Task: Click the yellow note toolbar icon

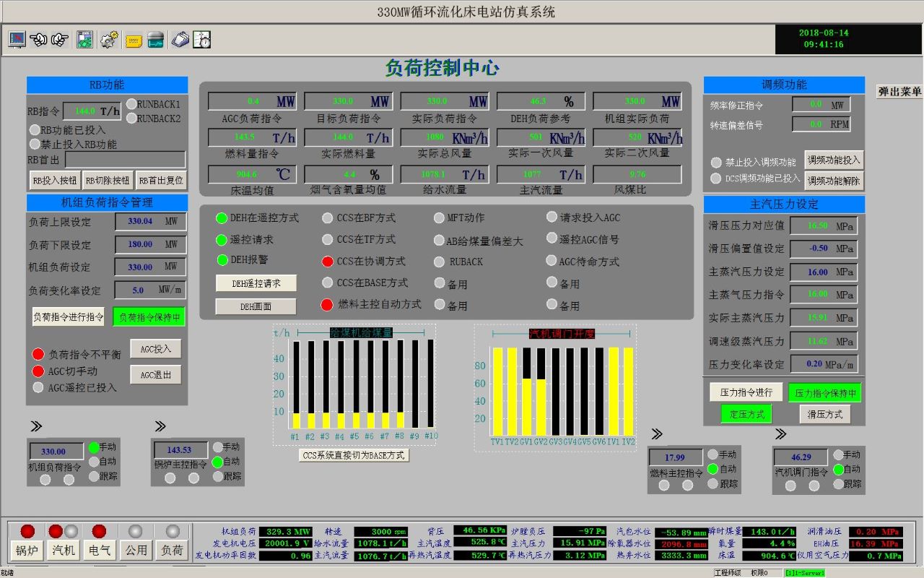Action: coord(134,40)
